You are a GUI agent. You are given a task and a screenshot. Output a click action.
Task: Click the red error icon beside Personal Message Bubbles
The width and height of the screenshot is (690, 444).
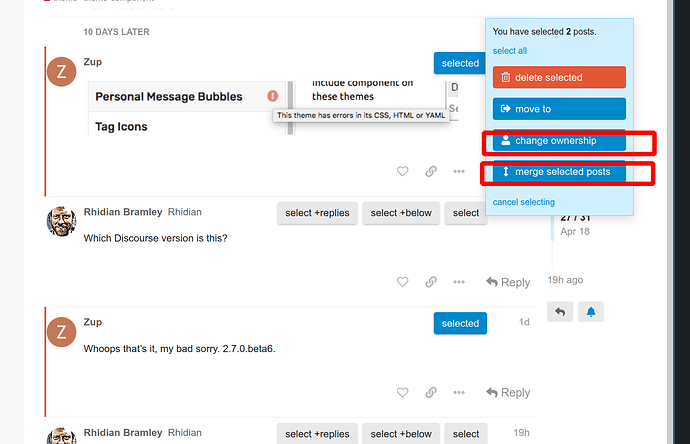[x=272, y=96]
